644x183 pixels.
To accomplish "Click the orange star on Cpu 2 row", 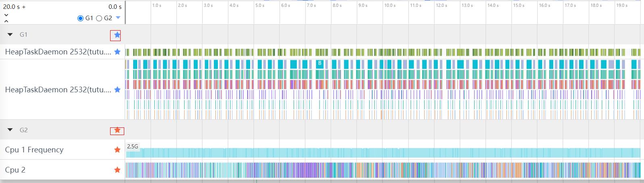I will coord(117,170).
